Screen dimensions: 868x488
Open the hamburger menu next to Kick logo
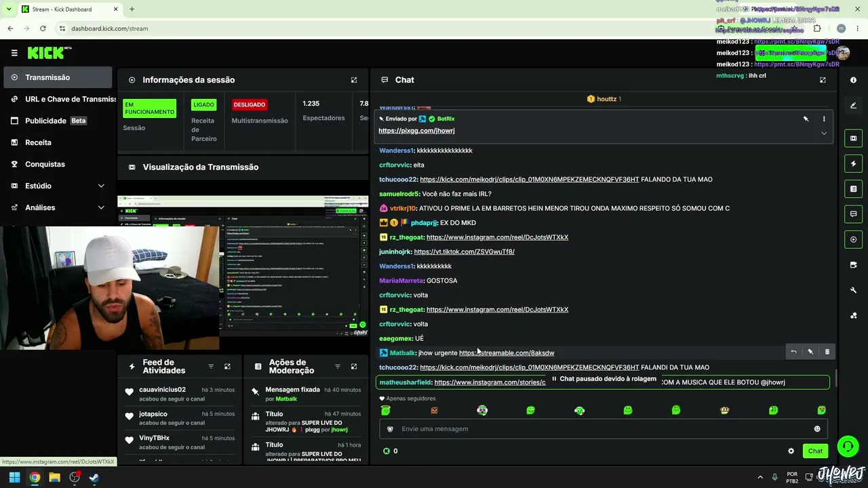pyautogui.click(x=14, y=53)
